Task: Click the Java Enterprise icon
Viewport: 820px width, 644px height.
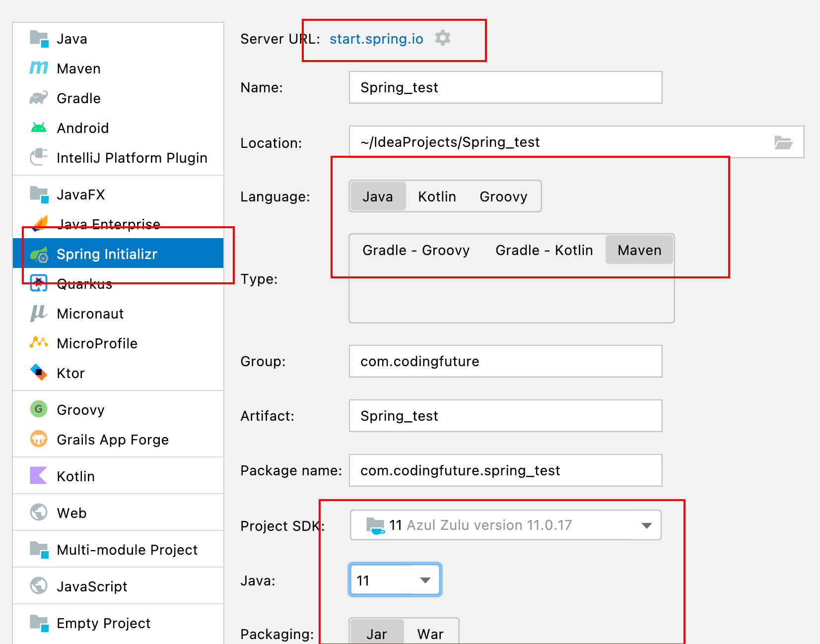Action: click(x=40, y=223)
